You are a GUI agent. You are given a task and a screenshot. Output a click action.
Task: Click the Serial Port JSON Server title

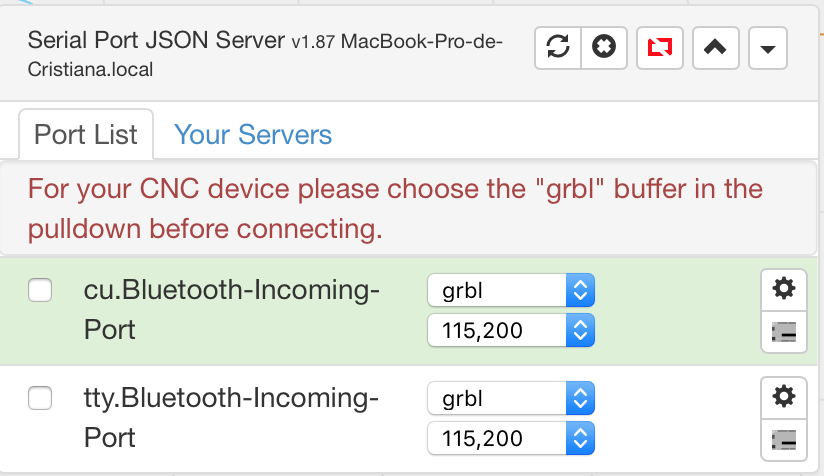coord(157,41)
